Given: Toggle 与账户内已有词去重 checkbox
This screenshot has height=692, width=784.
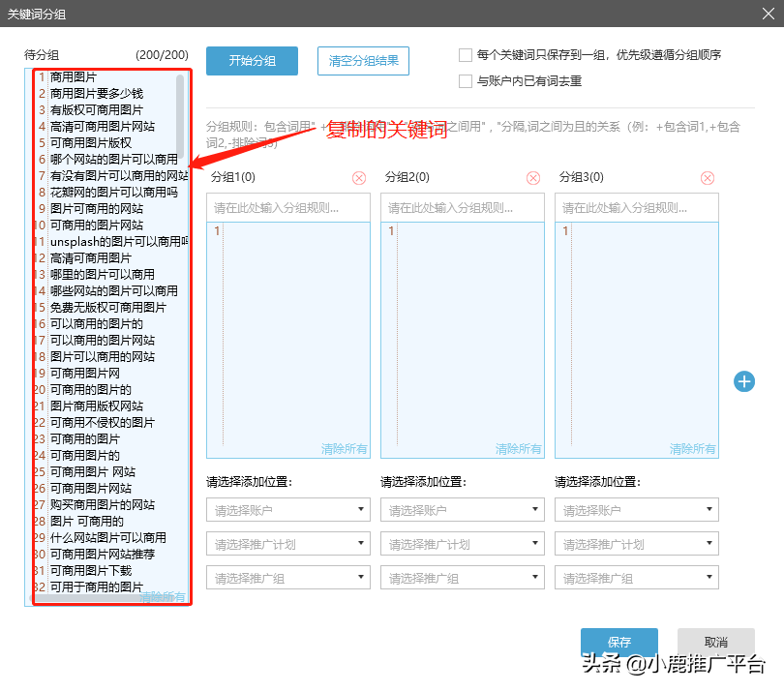Looking at the screenshot, I should click(466, 81).
